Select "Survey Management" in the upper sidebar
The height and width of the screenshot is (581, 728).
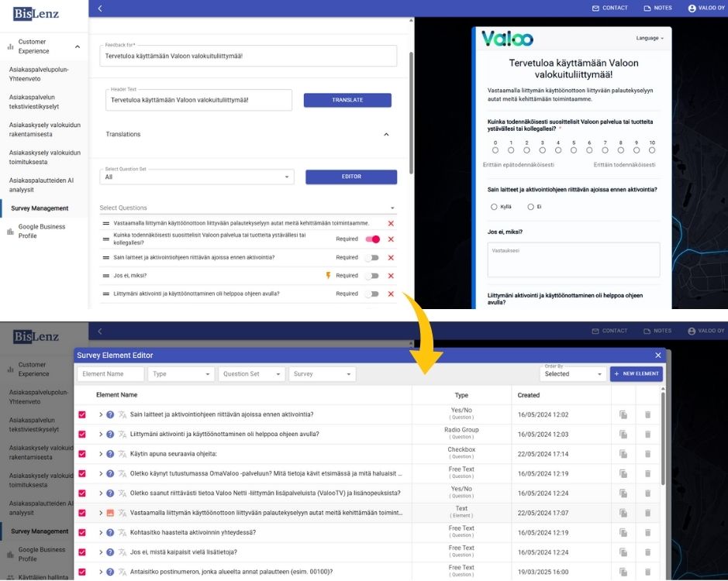[x=40, y=208]
